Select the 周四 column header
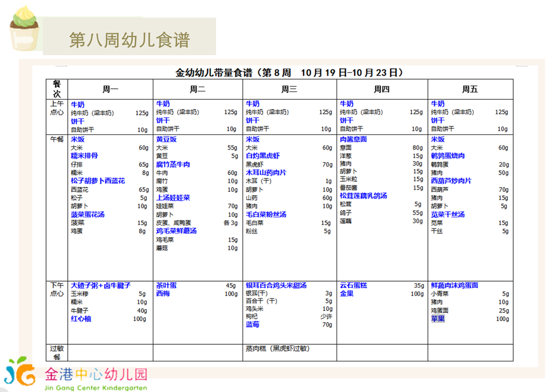Screen dimensions: 555x392 click(382, 89)
